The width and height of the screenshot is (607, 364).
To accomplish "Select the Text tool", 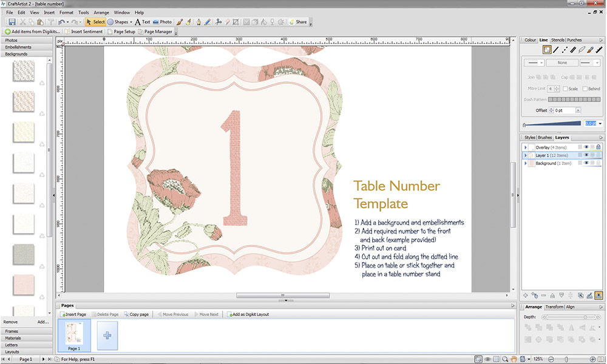I will (x=142, y=22).
